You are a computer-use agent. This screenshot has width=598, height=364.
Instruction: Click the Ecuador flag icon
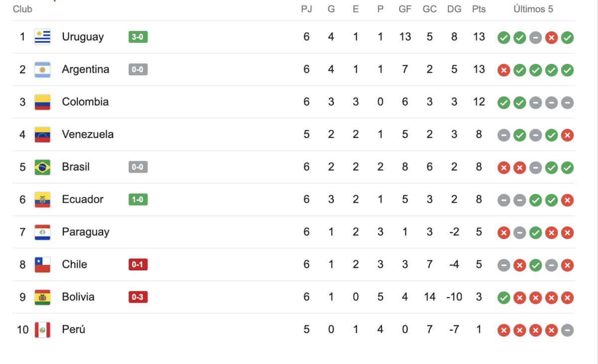[42, 200]
